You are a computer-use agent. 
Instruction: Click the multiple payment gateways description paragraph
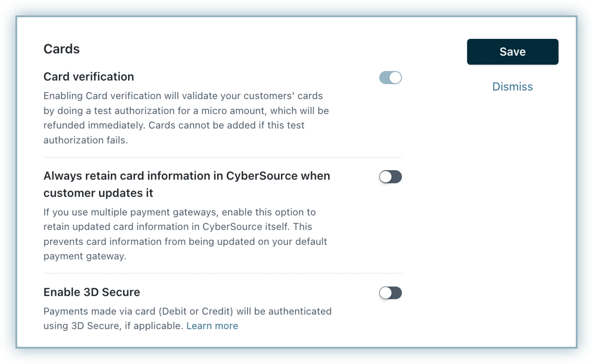point(185,234)
